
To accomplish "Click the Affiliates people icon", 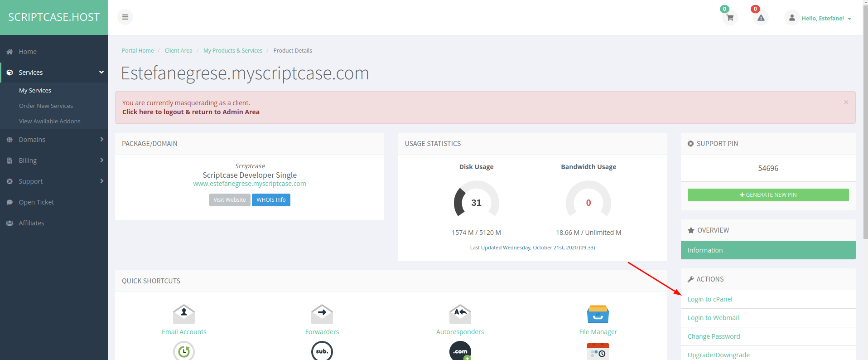I will (10, 223).
